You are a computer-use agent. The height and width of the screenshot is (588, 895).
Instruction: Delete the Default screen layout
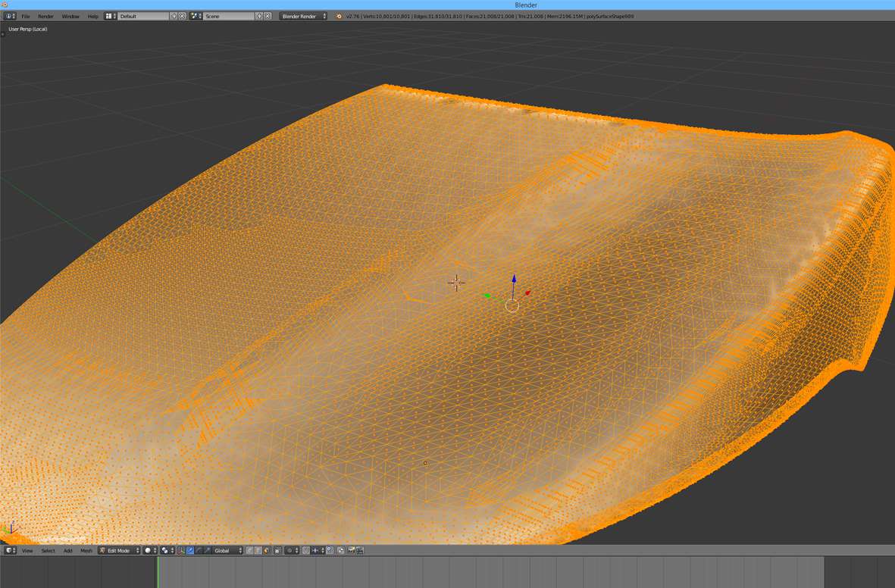pyautogui.click(x=182, y=16)
